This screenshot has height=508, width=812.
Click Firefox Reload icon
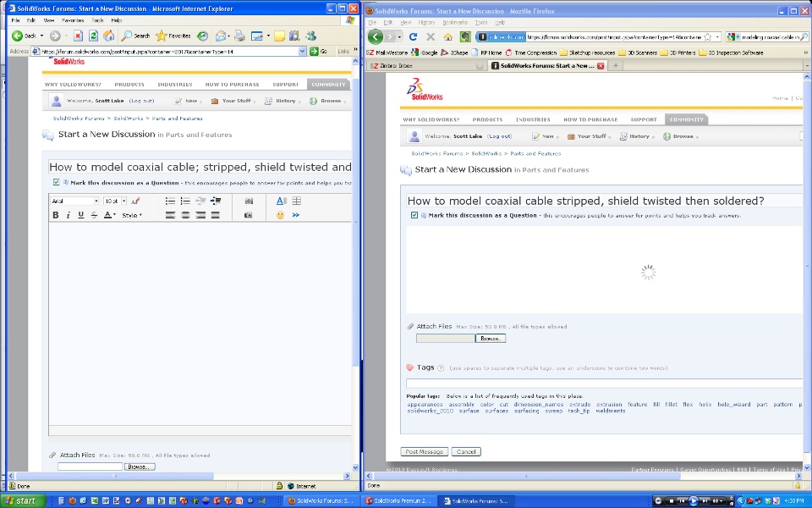click(413, 36)
